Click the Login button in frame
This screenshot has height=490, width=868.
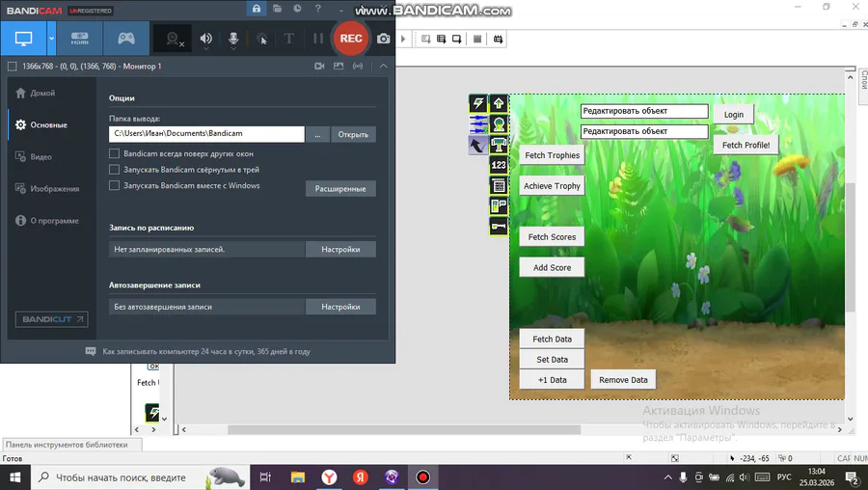(x=734, y=115)
